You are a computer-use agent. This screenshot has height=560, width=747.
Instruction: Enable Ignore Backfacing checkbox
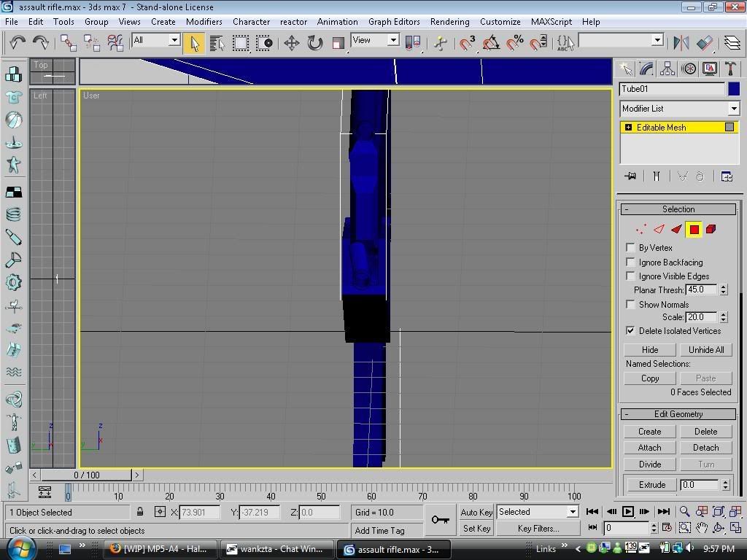[631, 262]
